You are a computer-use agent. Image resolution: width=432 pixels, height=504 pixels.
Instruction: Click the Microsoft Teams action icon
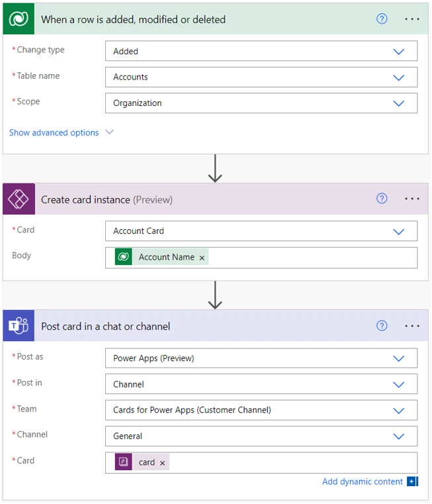click(19, 326)
